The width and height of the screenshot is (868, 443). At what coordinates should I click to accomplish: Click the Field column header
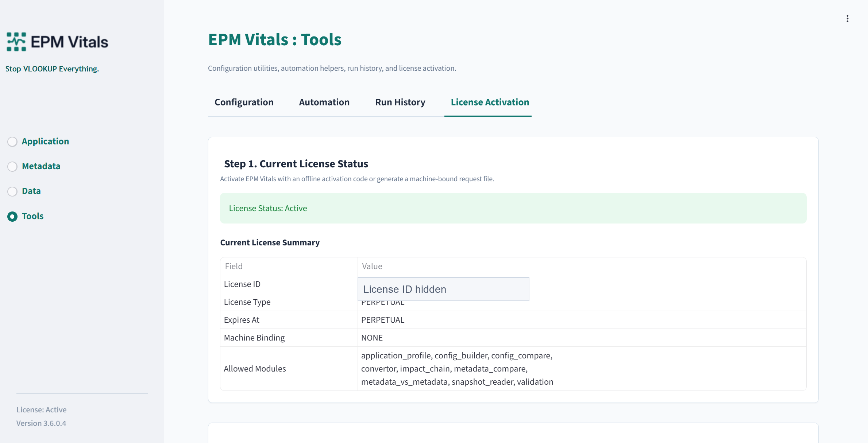[x=289, y=266]
